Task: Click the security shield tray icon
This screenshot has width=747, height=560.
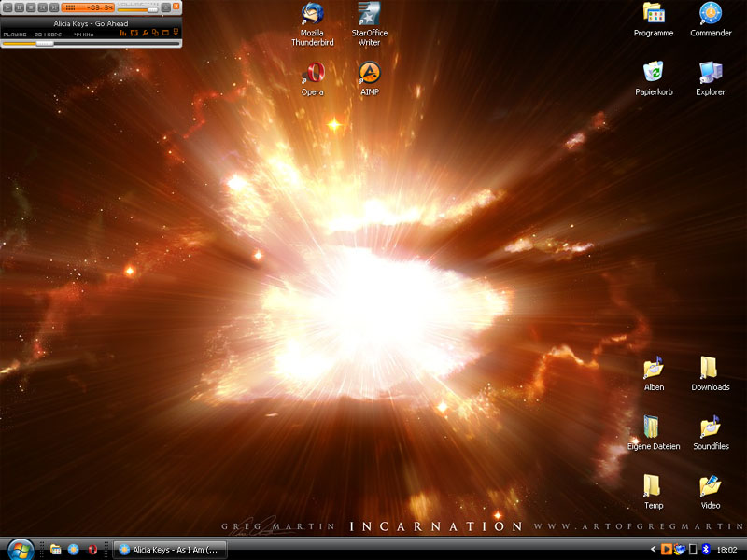Action: [x=680, y=550]
